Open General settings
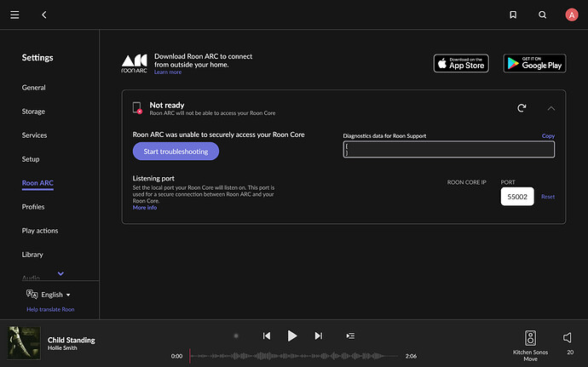588x367 pixels. point(34,88)
